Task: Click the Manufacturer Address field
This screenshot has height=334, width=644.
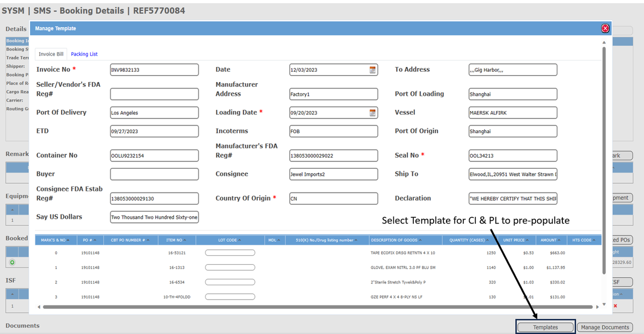Action: coord(334,94)
